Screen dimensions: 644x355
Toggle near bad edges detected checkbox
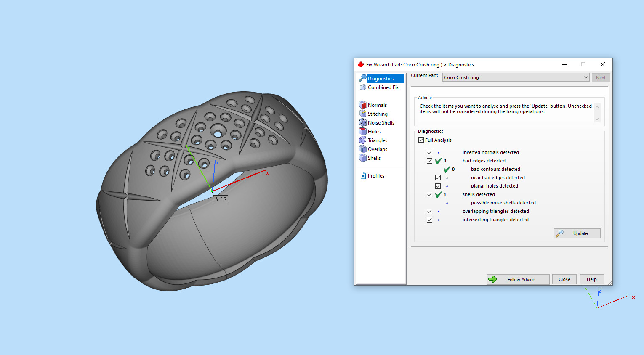(438, 177)
